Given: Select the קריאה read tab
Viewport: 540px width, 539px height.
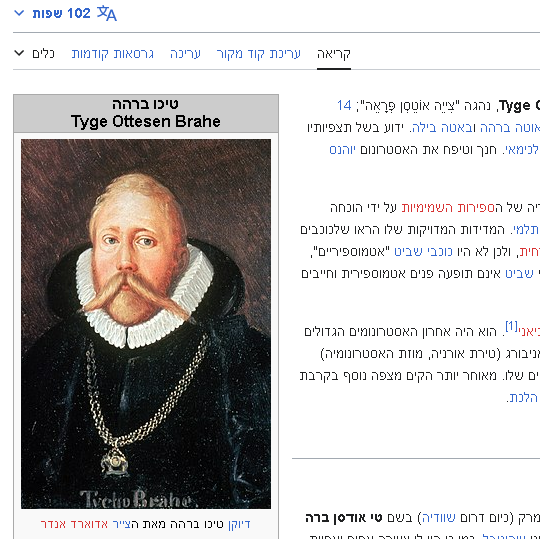Looking at the screenshot, I should coord(334,54).
